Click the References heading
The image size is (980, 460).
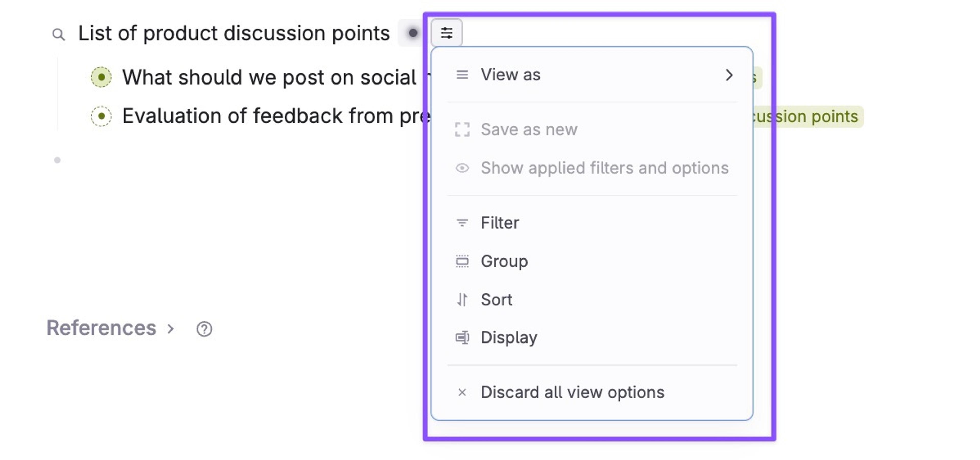pos(101,328)
